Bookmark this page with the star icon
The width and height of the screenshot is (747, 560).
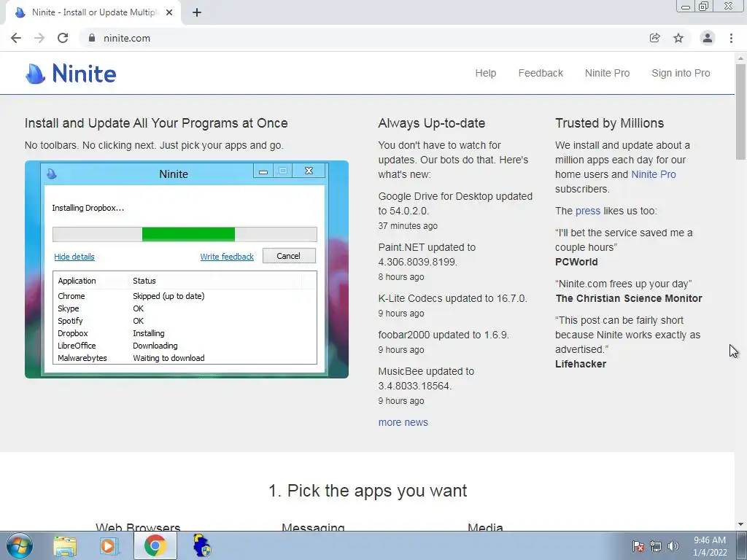click(x=678, y=38)
